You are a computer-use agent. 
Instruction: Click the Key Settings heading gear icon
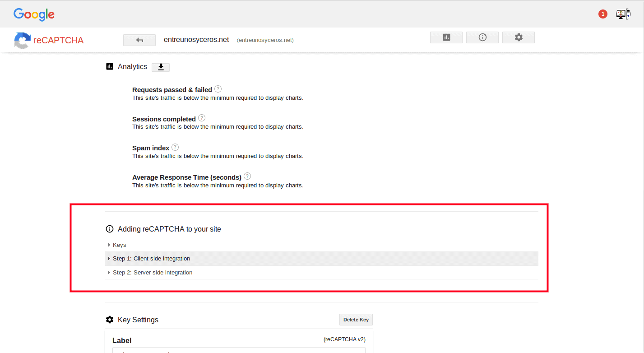click(x=110, y=320)
